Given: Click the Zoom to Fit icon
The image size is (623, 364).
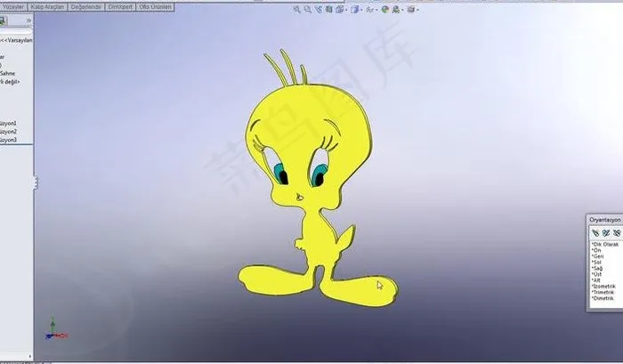Looking at the screenshot, I should point(297,10).
